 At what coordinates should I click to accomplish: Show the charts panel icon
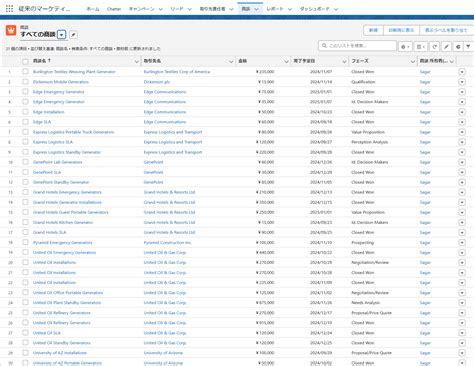tap(458, 47)
